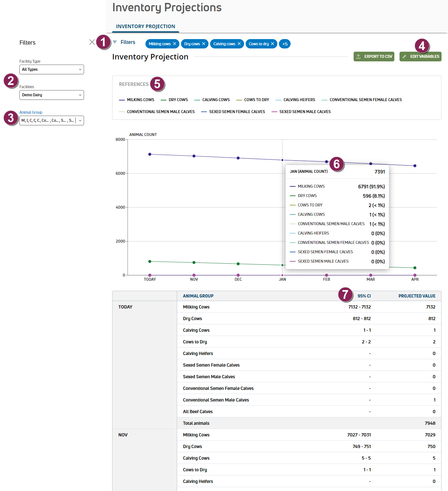Export the projection to CSV
Viewport: 448px width, 491px height.
click(374, 57)
